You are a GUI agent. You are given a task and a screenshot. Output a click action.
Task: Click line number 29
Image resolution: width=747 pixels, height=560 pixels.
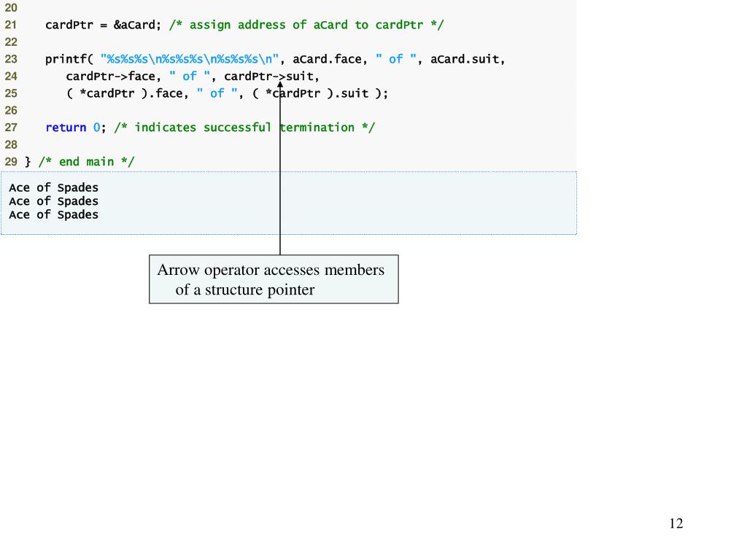pos(11,162)
